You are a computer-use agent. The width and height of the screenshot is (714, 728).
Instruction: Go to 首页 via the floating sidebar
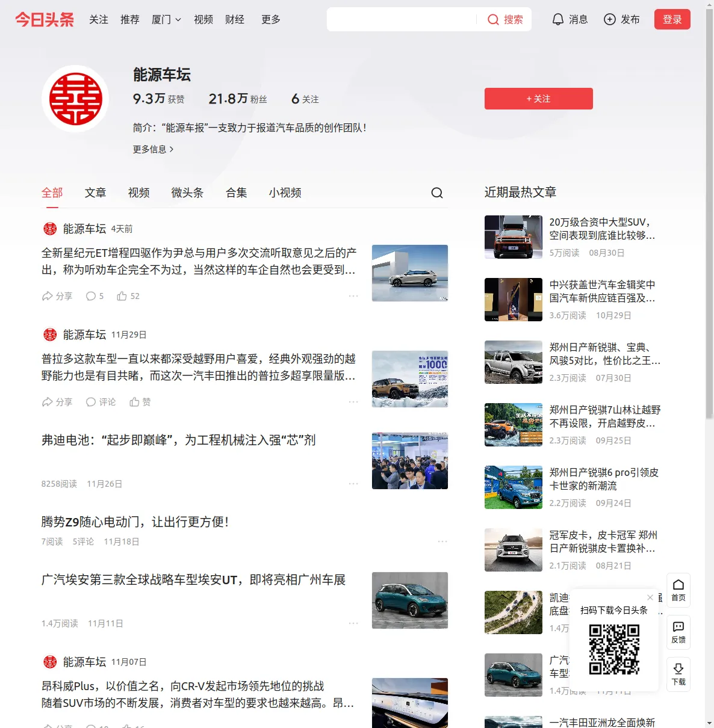coord(678,590)
